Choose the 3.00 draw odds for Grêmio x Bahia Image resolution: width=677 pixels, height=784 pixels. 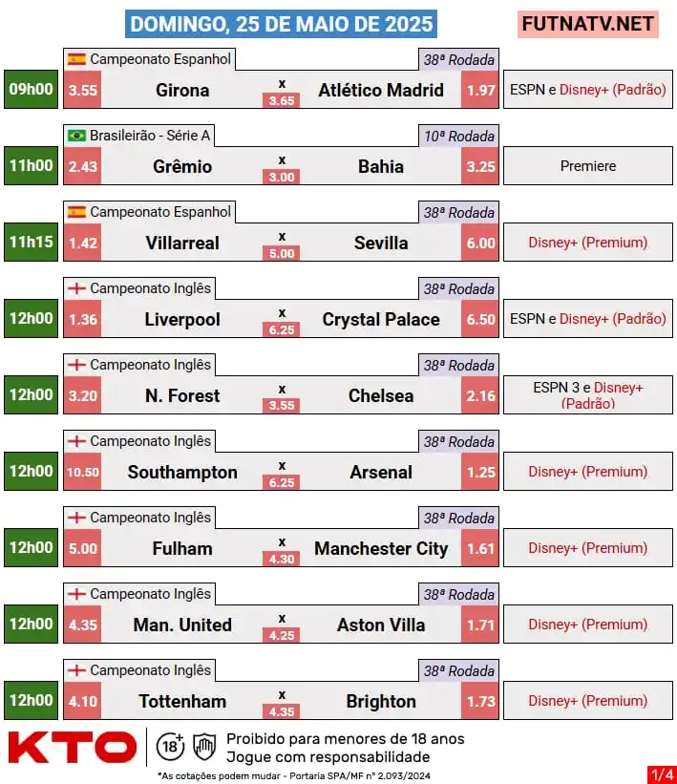[282, 177]
